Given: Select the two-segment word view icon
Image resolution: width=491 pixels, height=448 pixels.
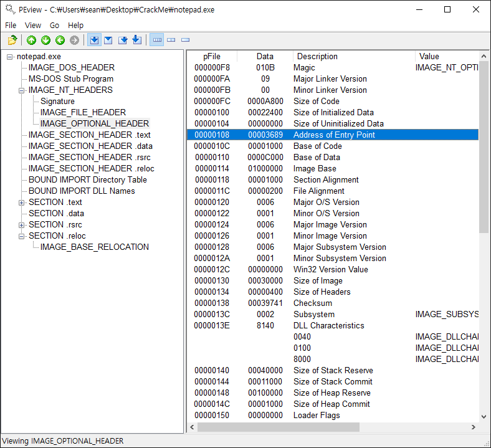Looking at the screenshot, I should pos(171,40).
